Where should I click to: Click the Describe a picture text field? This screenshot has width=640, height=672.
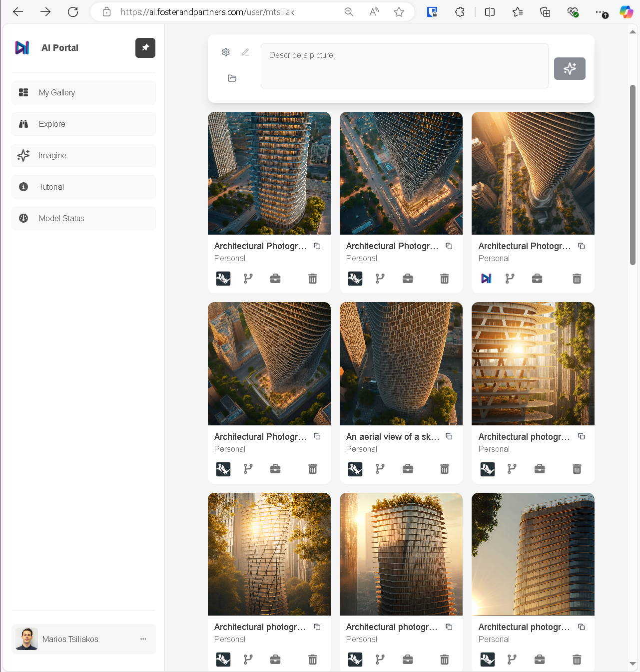pos(405,66)
